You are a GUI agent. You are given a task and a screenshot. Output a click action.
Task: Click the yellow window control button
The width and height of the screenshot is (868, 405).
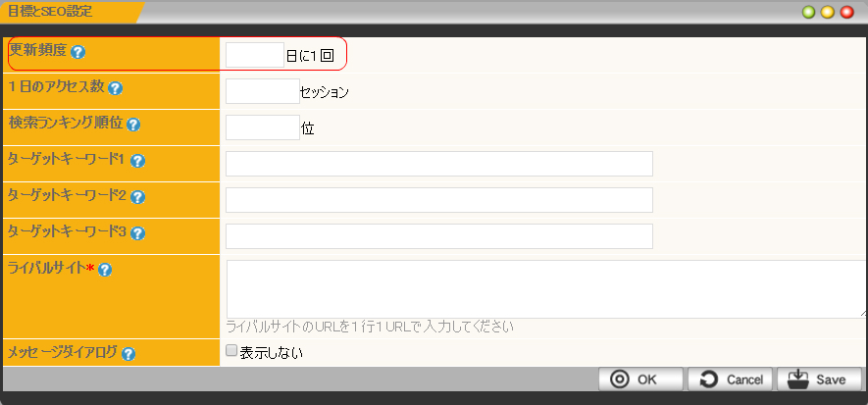coord(828,12)
